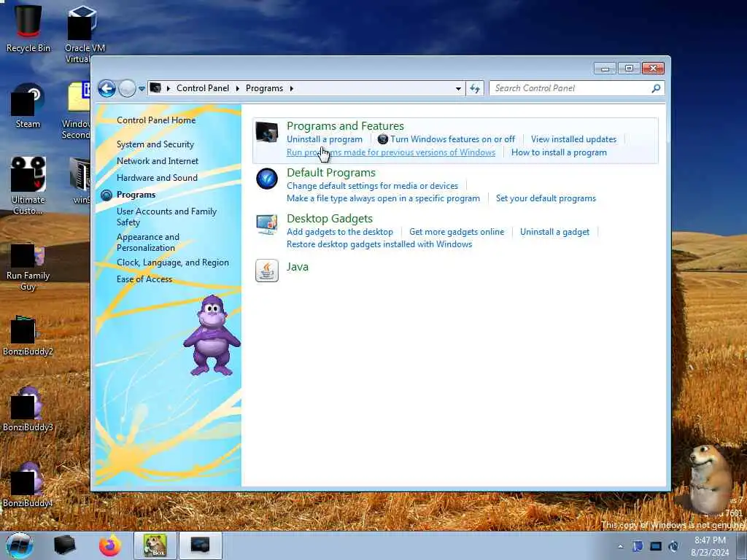Open the Desktop Gadgets icon
Viewport: 747px width, 560px height.
tap(267, 225)
